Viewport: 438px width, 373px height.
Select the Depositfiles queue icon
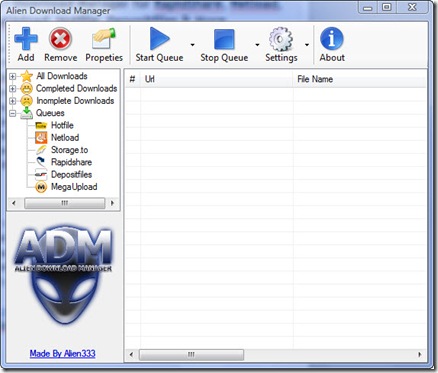(x=41, y=174)
